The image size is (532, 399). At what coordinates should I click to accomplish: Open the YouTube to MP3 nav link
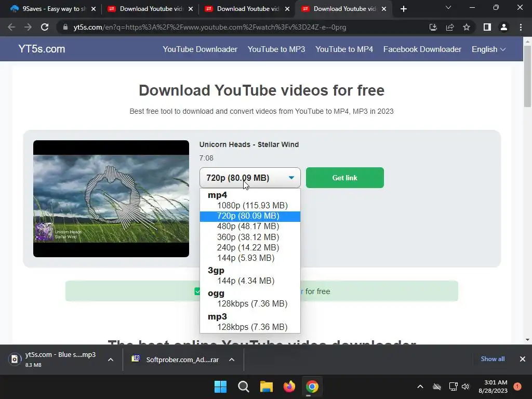(x=276, y=49)
